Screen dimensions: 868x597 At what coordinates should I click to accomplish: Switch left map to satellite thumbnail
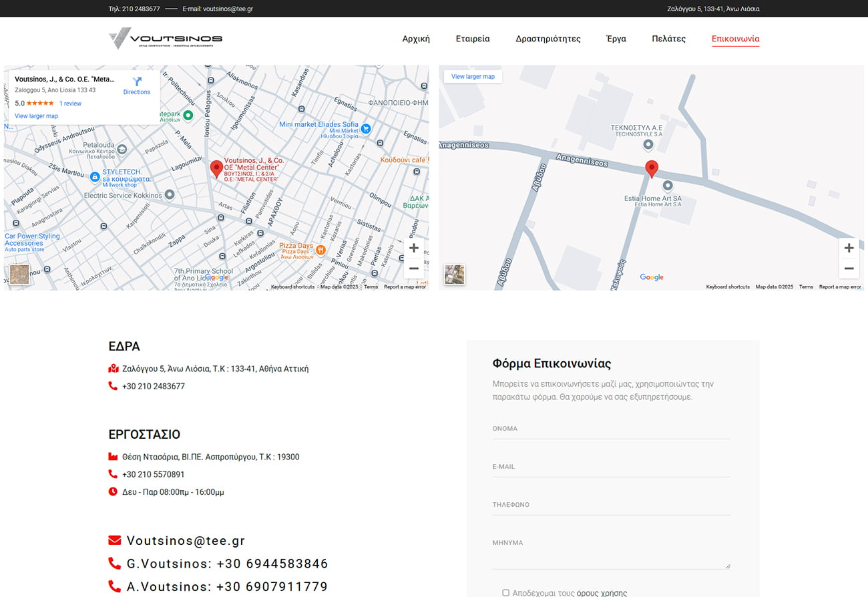(19, 274)
